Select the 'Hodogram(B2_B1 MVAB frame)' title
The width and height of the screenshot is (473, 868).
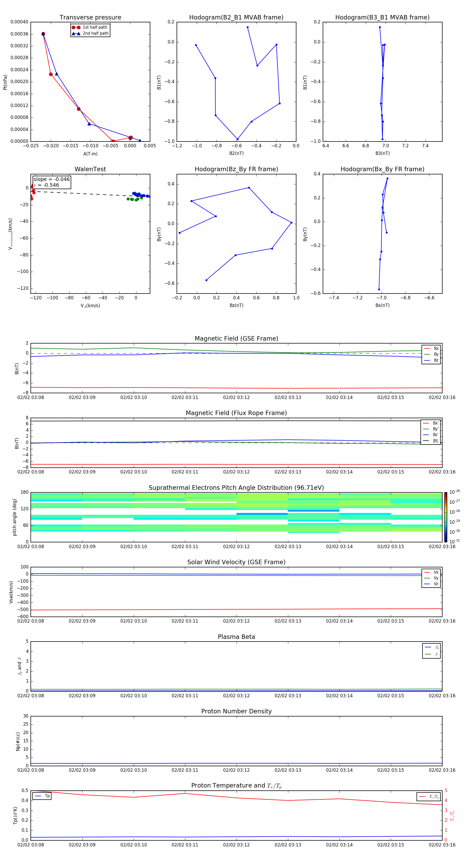(x=236, y=18)
